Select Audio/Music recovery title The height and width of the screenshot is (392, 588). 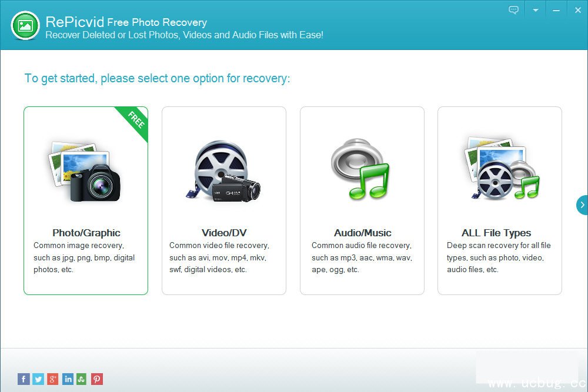tap(362, 233)
